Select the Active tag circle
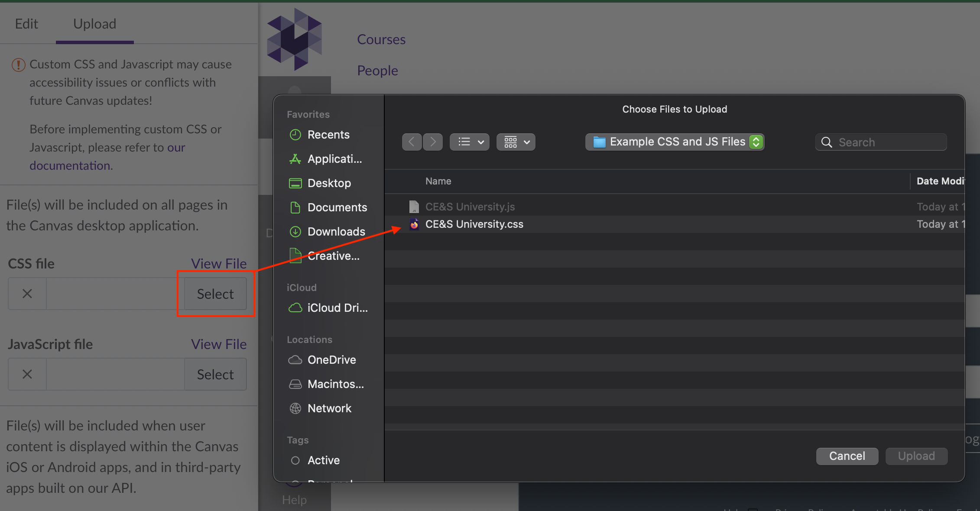Screen dimensions: 980x511 (x=295, y=460)
